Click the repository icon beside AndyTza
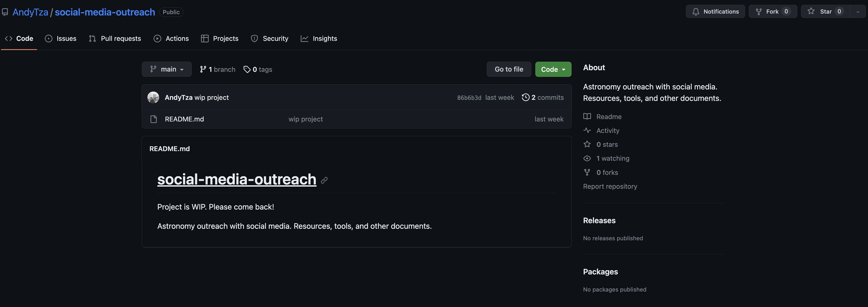This screenshot has height=307, width=868. 5,12
